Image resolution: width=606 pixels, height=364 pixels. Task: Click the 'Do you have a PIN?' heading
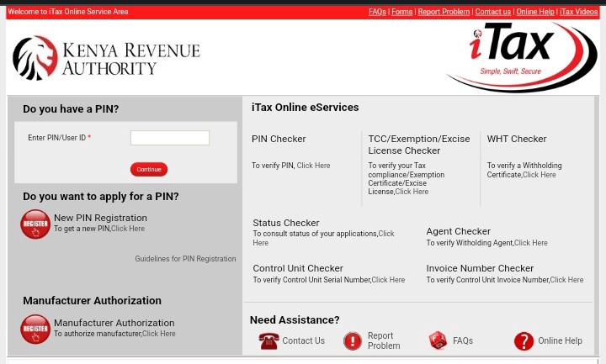click(x=71, y=109)
